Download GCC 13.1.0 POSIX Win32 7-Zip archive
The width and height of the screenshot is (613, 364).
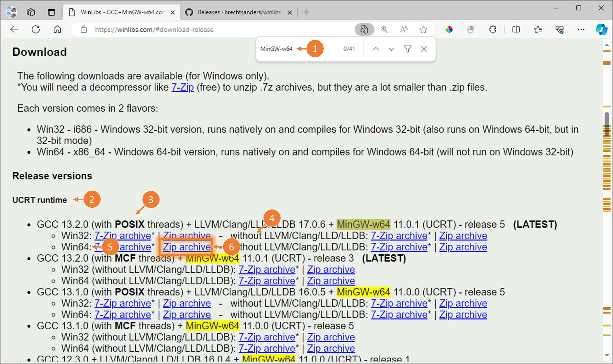[123, 303]
